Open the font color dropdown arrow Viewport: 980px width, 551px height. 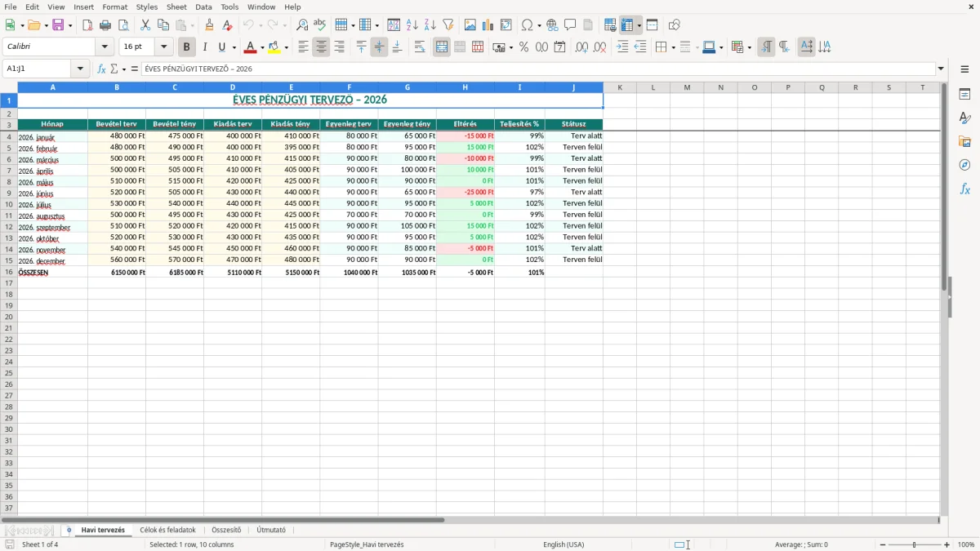coord(262,47)
